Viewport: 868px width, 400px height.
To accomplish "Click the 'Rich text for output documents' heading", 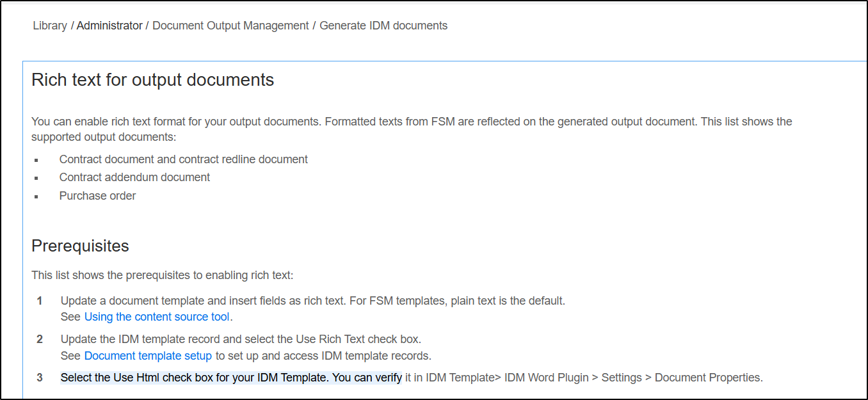I will [152, 80].
